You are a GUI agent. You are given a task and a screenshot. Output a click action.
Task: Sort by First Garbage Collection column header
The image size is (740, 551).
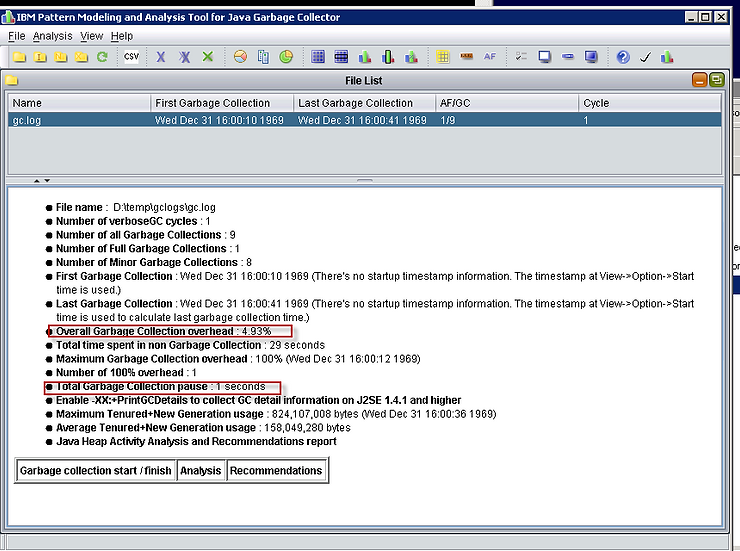pyautogui.click(x=222, y=103)
